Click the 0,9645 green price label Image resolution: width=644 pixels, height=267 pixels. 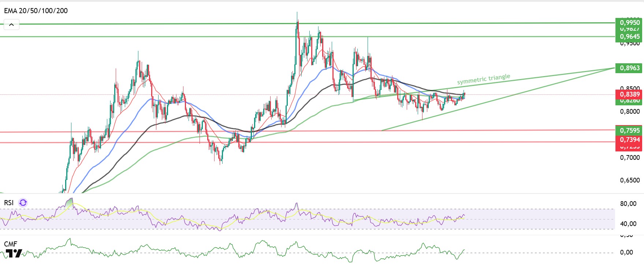tap(629, 37)
